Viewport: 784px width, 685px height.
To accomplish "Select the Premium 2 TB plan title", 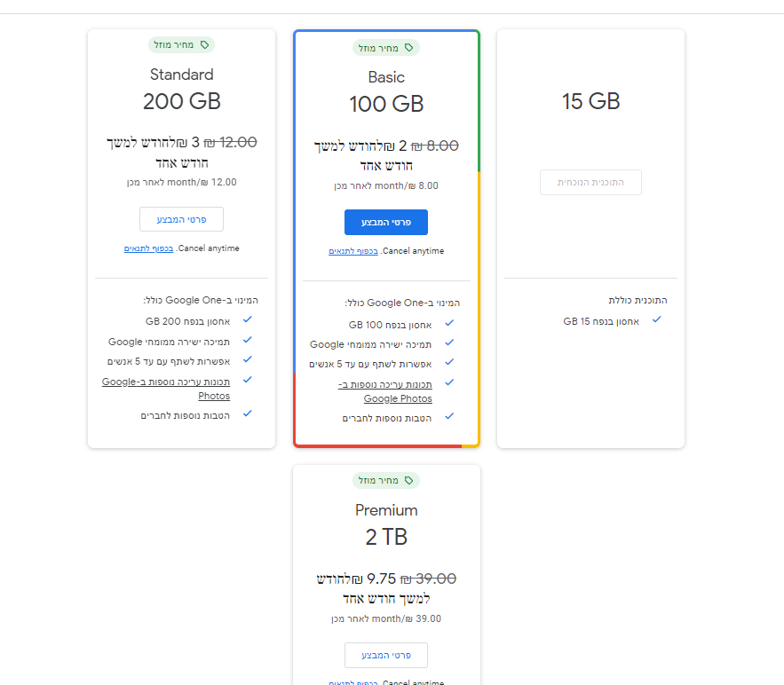I will (x=386, y=510).
